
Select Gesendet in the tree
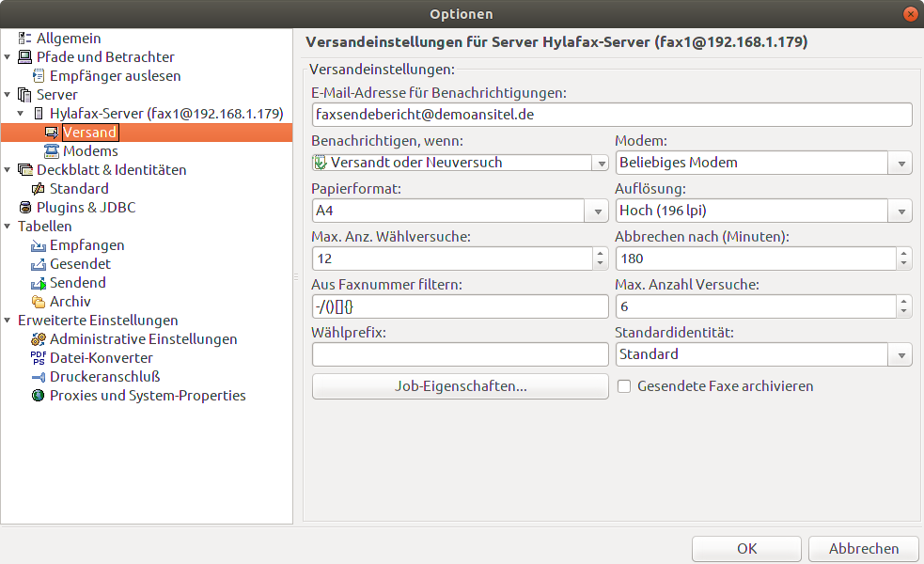(x=80, y=264)
